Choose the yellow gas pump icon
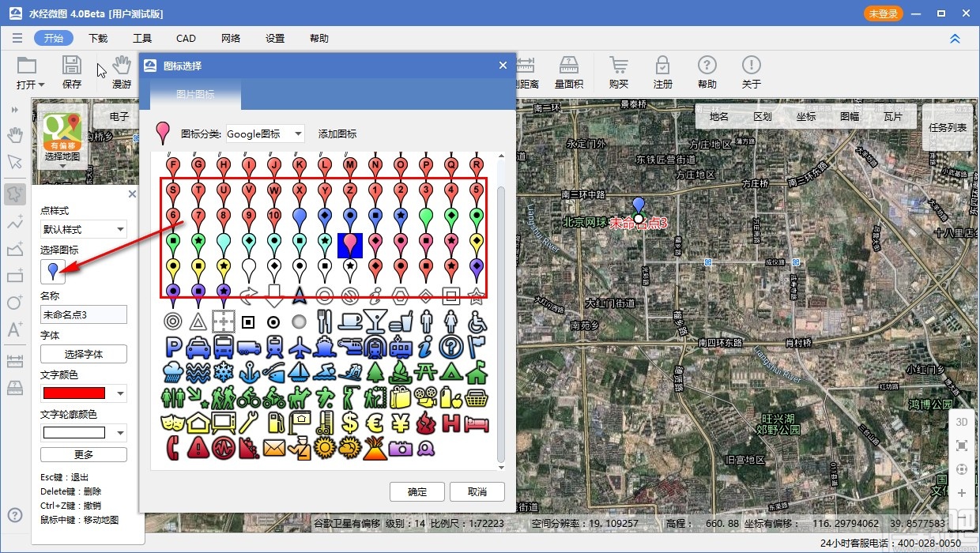This screenshot has width=980, height=553. [x=274, y=423]
